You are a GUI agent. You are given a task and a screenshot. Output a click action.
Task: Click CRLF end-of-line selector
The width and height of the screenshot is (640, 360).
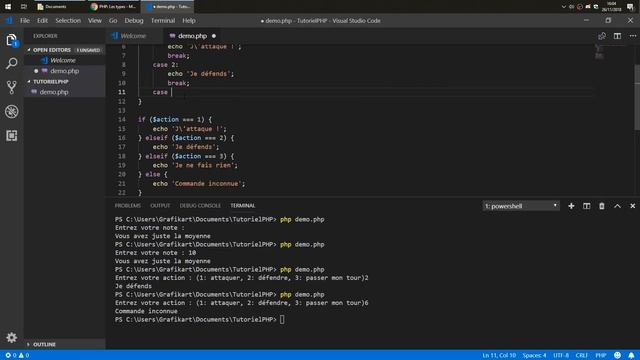tap(582, 355)
